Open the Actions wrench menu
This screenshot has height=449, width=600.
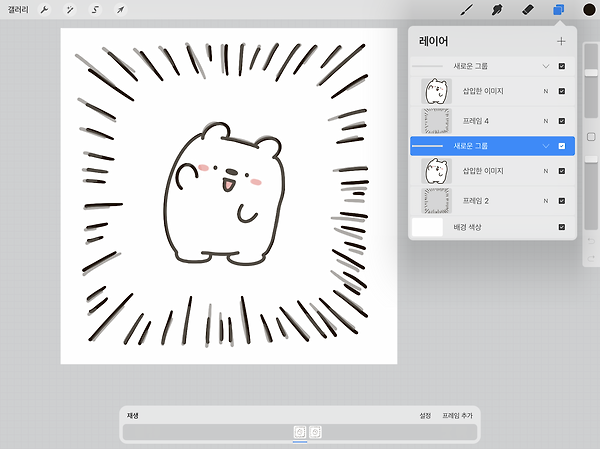(44, 10)
